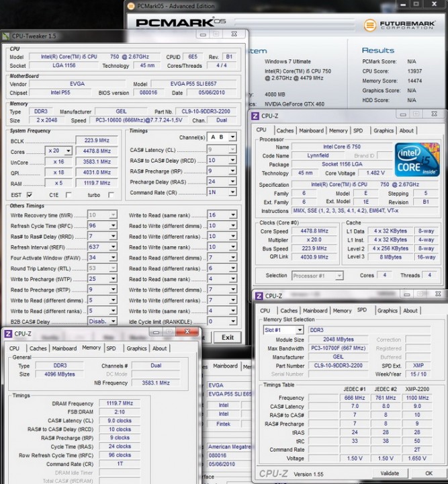Open Precharge Delay (tRAS) dropdown
The image size is (448, 484).
coord(233,182)
